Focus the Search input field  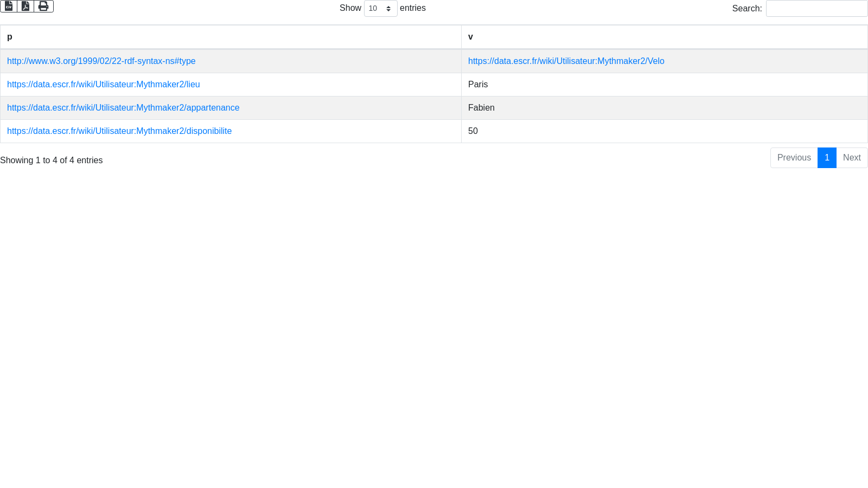click(x=816, y=9)
